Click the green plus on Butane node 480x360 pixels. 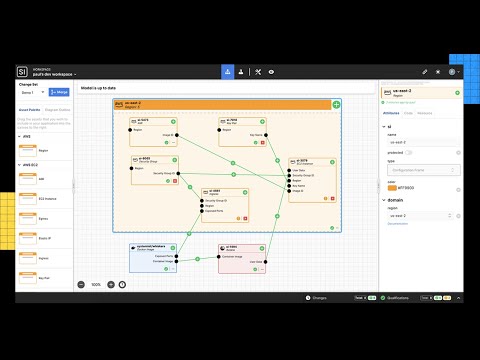tap(262, 248)
